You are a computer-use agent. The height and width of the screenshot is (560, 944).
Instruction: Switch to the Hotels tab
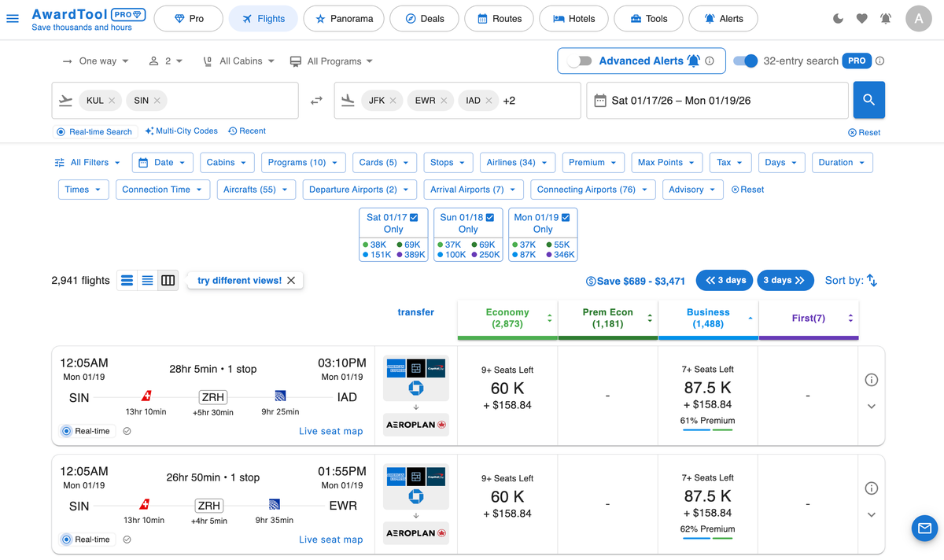573,18
